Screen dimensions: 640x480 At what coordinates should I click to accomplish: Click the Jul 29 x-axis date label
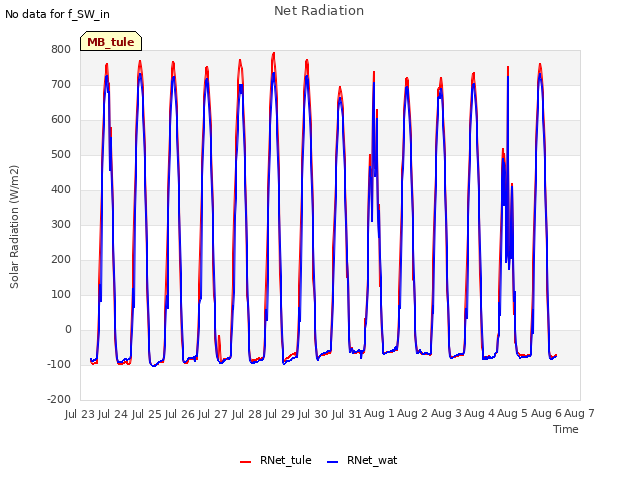click(x=280, y=414)
